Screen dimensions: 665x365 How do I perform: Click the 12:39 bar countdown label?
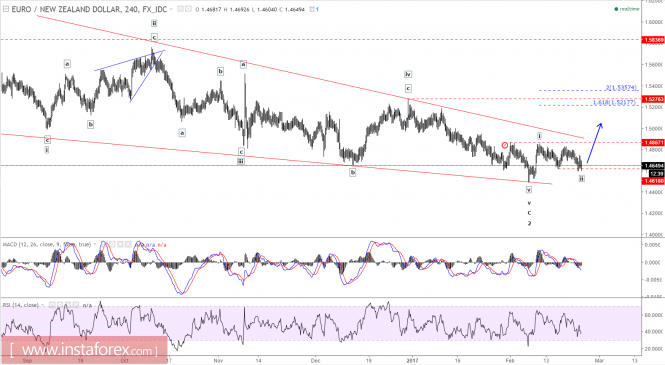[x=656, y=174]
